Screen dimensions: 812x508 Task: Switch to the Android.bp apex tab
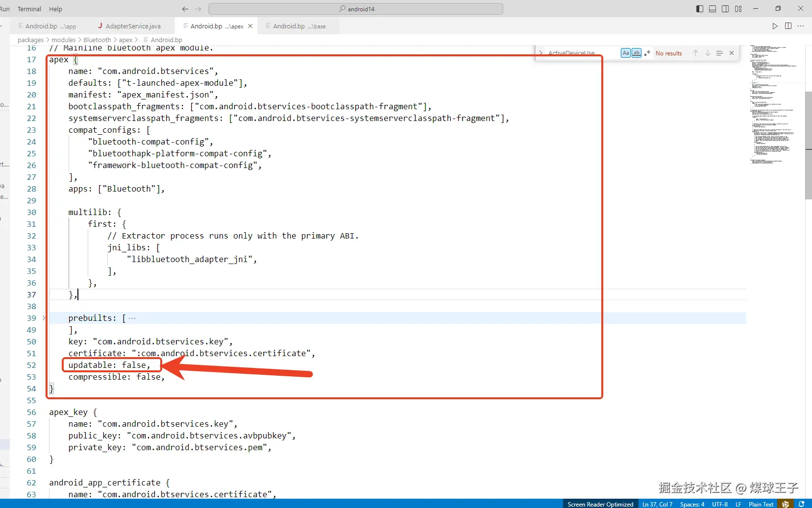(217, 26)
